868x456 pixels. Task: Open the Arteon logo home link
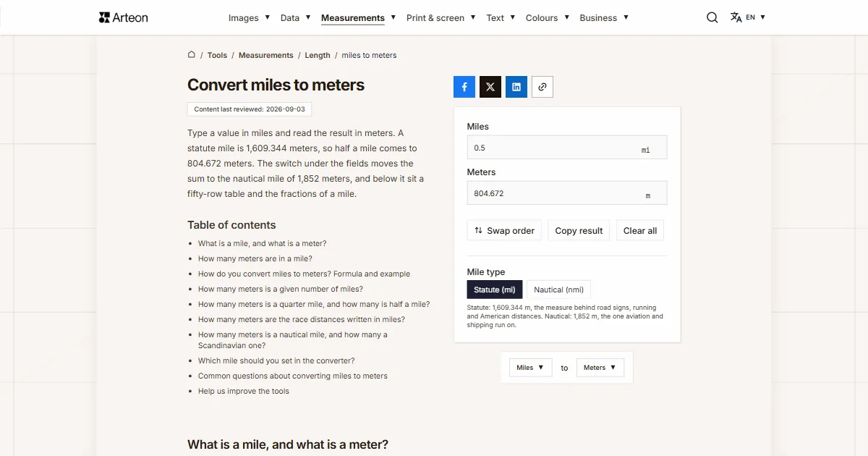pos(124,17)
